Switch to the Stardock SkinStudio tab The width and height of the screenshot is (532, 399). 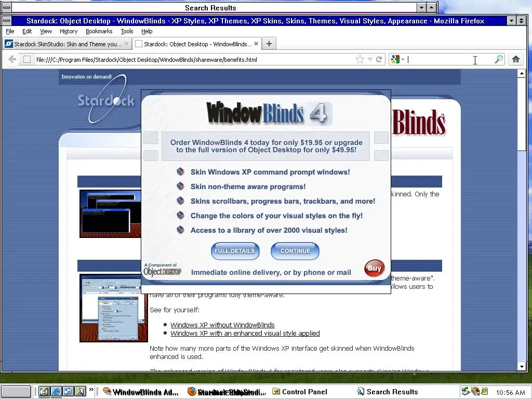coord(67,44)
